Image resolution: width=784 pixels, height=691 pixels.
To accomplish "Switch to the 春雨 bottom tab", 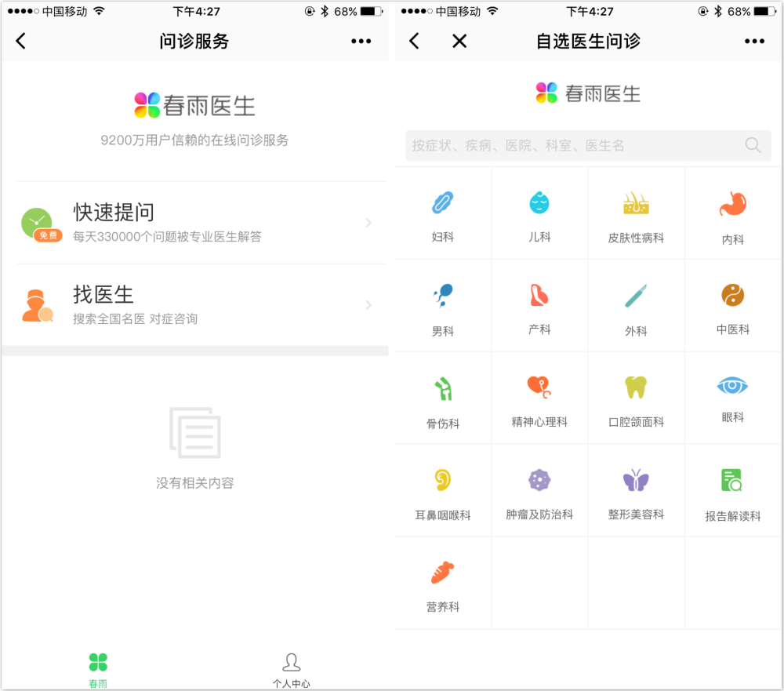I will tap(98, 668).
